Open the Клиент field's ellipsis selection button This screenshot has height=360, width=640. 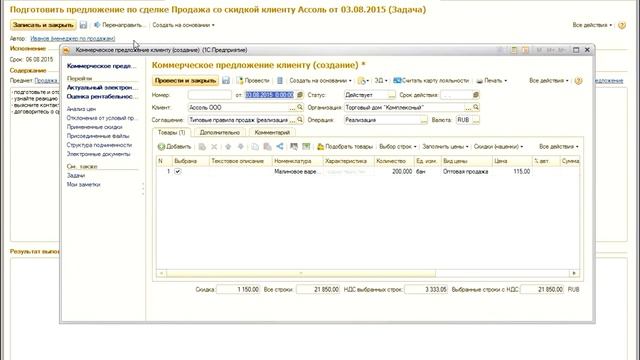coord(292,108)
